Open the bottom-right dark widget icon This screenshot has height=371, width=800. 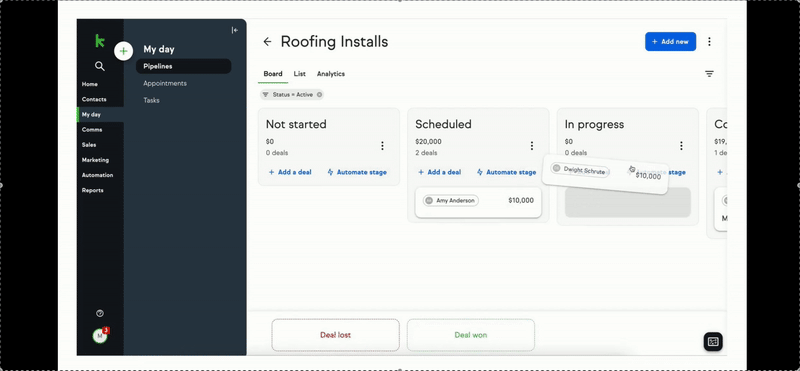tap(713, 341)
